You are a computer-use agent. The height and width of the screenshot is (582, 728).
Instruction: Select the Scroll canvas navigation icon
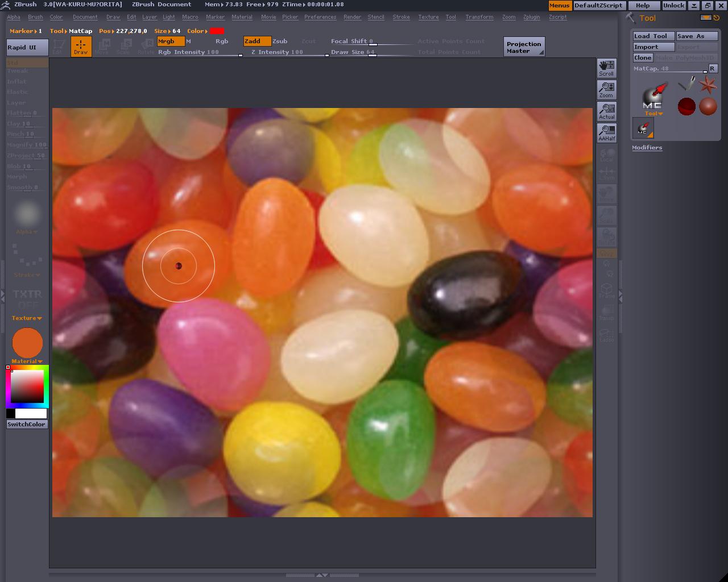pyautogui.click(x=607, y=68)
